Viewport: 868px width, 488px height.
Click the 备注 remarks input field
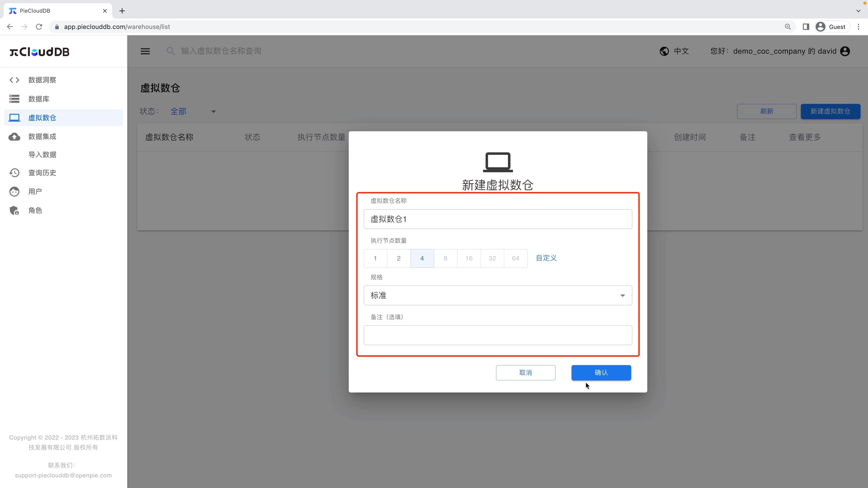(x=498, y=335)
